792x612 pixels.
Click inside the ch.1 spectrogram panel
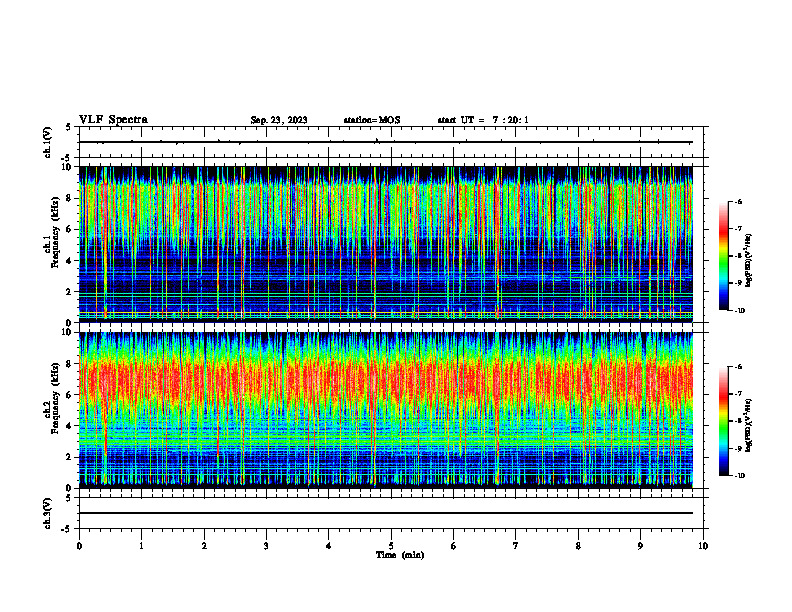(x=386, y=244)
